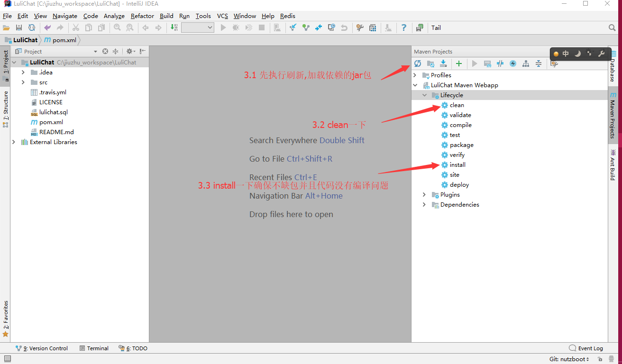
Task: Click the Find magnifier toolbar icon
Action: [x=117, y=28]
